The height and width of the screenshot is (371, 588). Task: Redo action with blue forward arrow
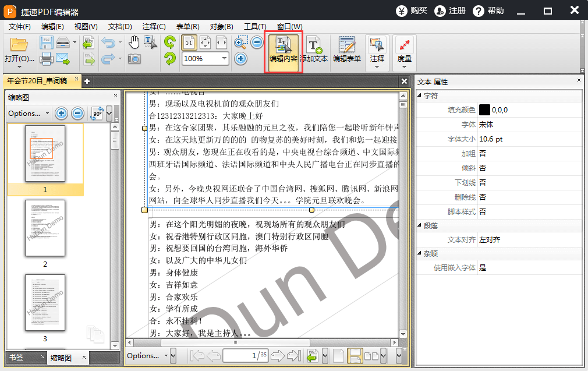[109, 59]
